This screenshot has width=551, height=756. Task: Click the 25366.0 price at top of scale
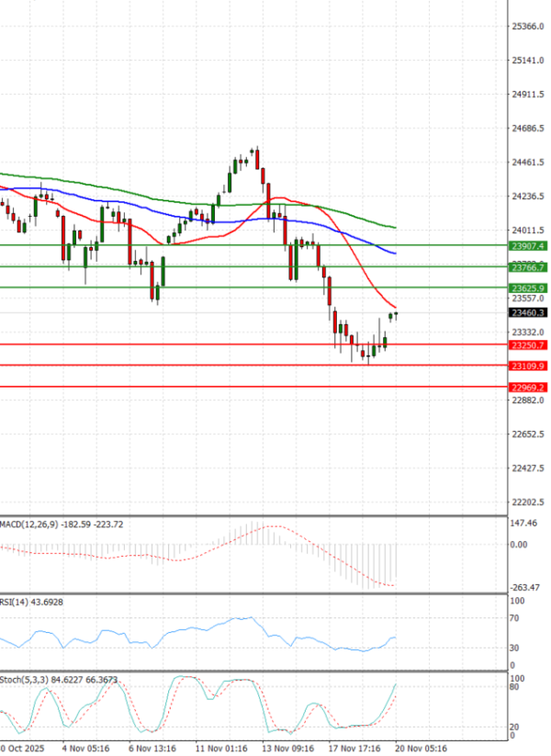point(527,27)
